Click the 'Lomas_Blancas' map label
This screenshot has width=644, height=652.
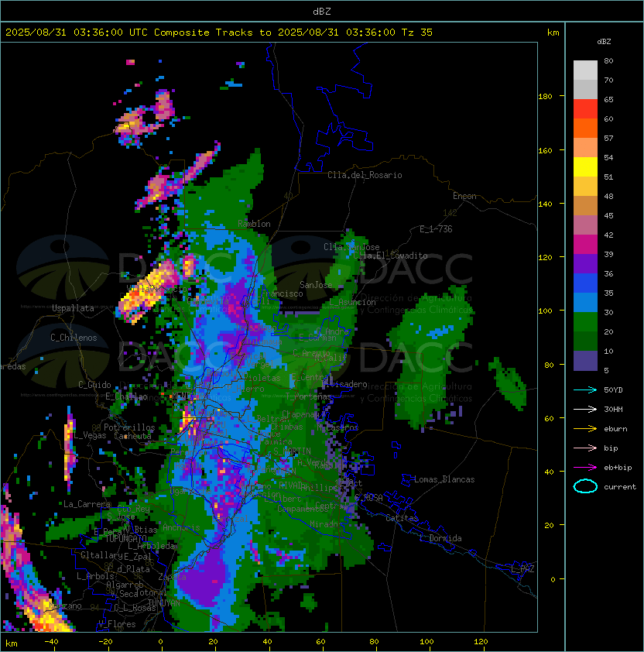(444, 479)
